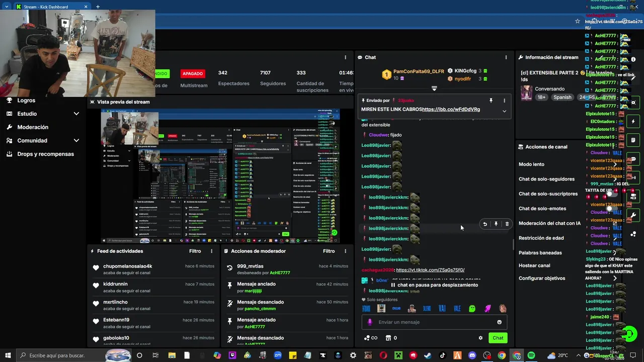Click the Spanish language tag
This screenshot has height=362, width=644.
pos(562,98)
